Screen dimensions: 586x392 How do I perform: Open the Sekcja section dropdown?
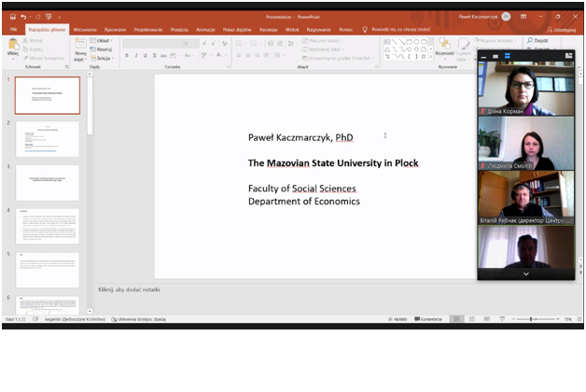[x=102, y=58]
